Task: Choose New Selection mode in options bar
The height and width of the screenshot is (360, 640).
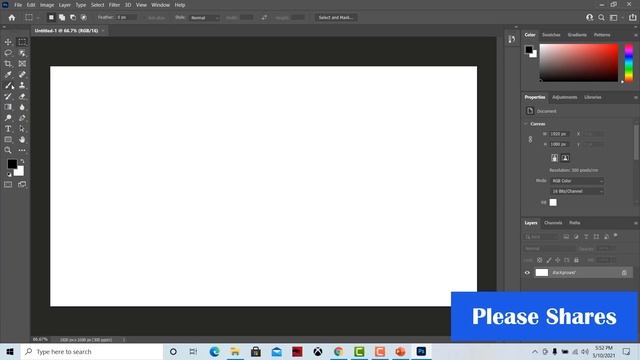Action: 51,18
